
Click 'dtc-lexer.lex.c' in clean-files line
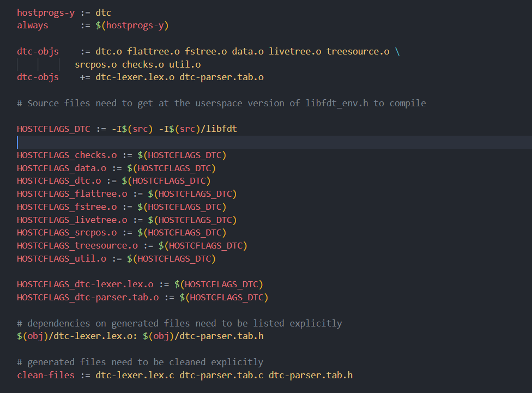click(135, 376)
